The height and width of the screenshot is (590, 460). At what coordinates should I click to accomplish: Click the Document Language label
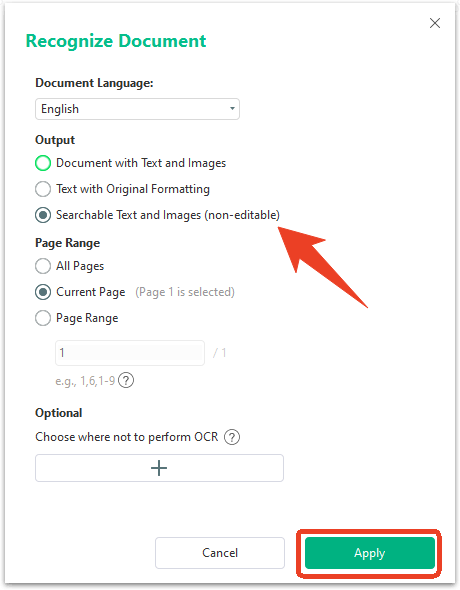click(94, 83)
